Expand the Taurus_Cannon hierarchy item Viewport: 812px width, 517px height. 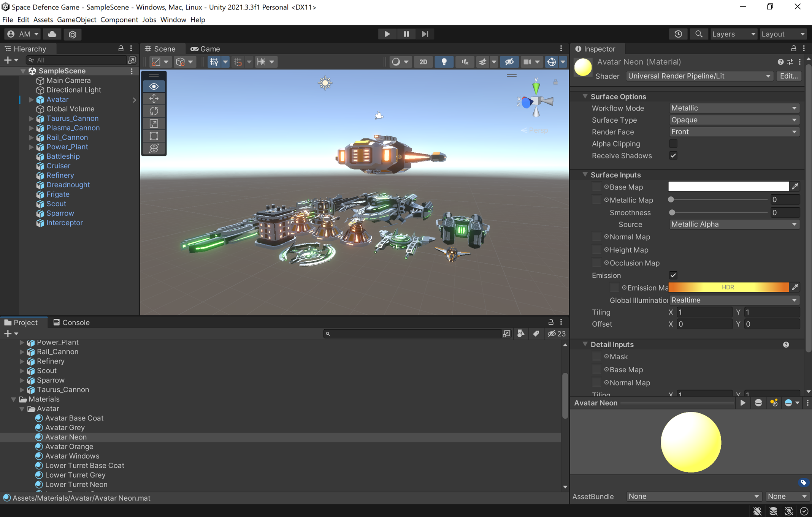(31, 119)
